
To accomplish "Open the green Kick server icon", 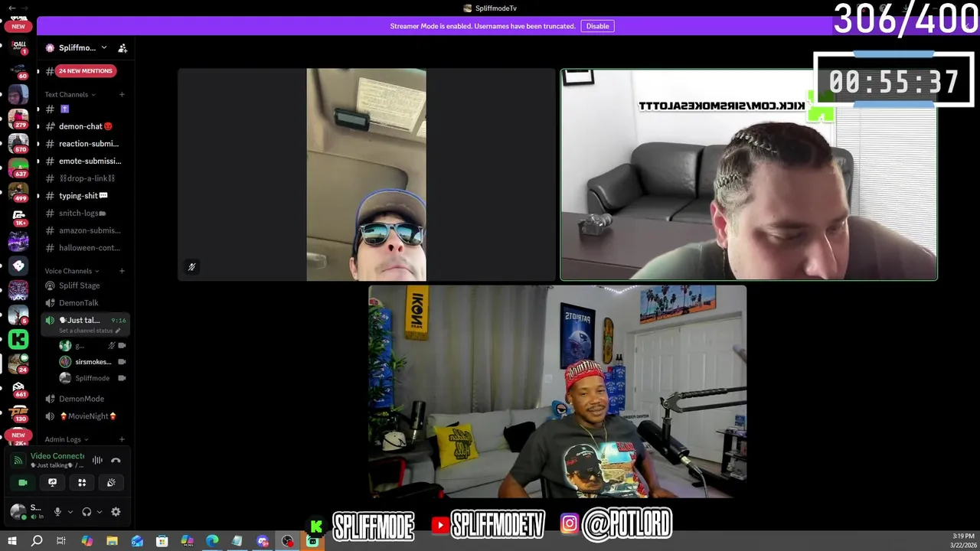I will 18,339.
